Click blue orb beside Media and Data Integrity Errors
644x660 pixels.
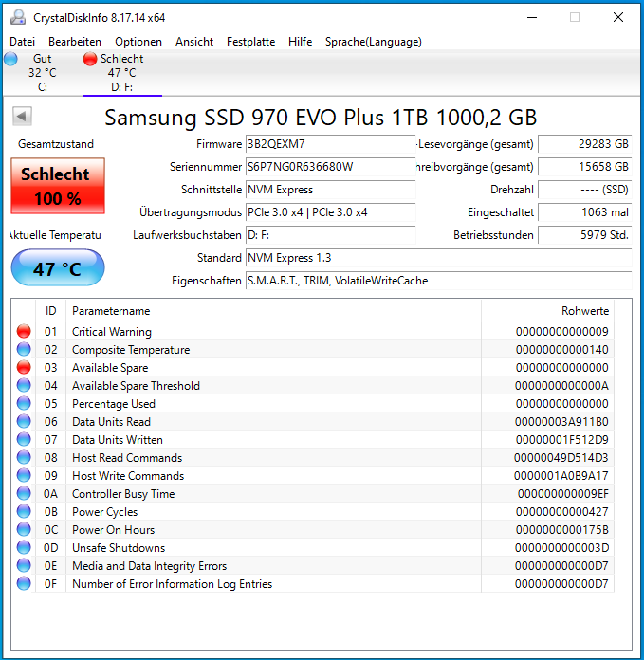coord(24,566)
